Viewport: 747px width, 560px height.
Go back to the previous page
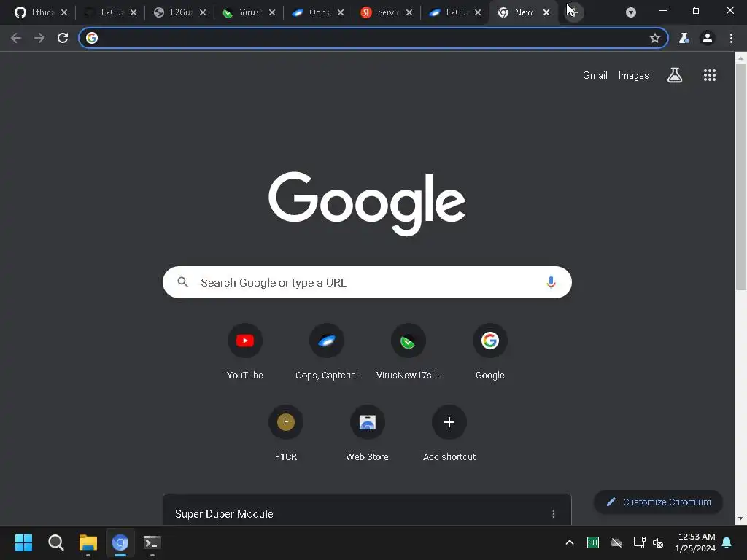[x=16, y=38]
